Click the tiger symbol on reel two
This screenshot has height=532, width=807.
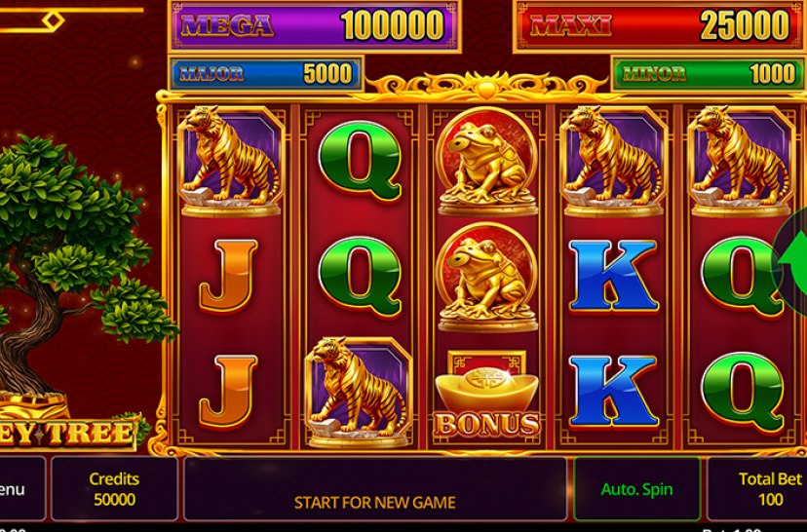(x=359, y=392)
